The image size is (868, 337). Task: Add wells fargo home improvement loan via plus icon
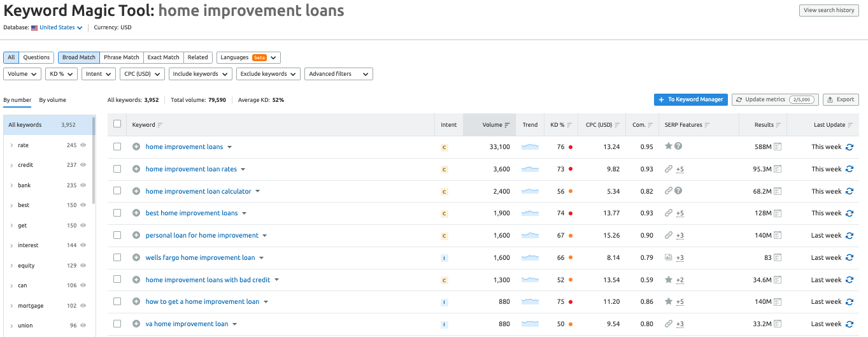pos(136,258)
